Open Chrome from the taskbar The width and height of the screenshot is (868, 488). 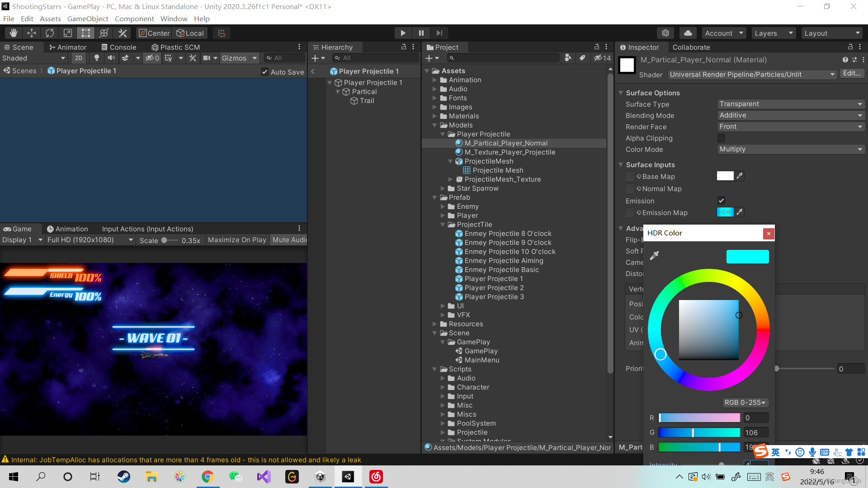click(208, 477)
